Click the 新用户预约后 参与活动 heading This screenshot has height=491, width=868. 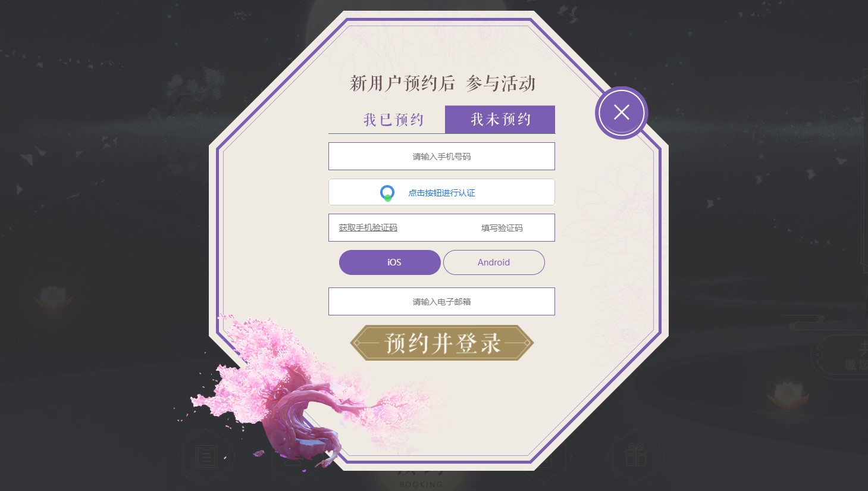[442, 83]
